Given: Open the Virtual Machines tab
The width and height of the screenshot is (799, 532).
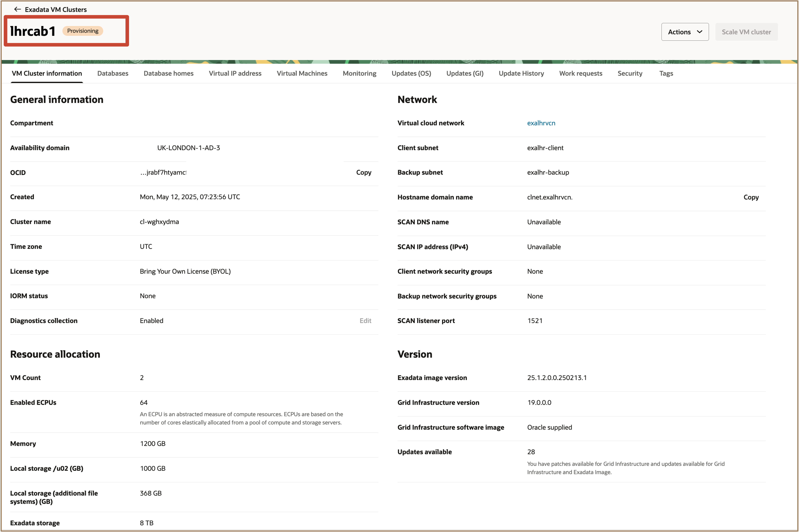Looking at the screenshot, I should [302, 73].
